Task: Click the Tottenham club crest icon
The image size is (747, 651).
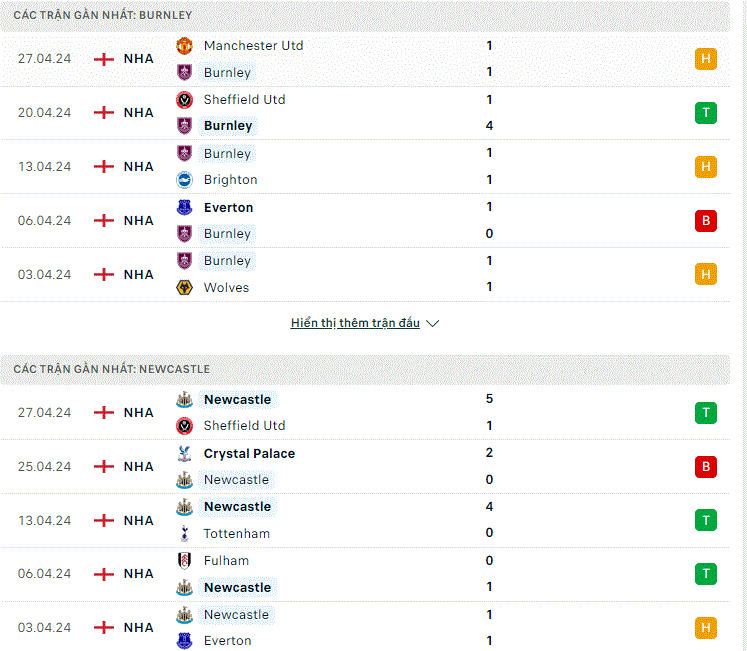Action: (184, 533)
